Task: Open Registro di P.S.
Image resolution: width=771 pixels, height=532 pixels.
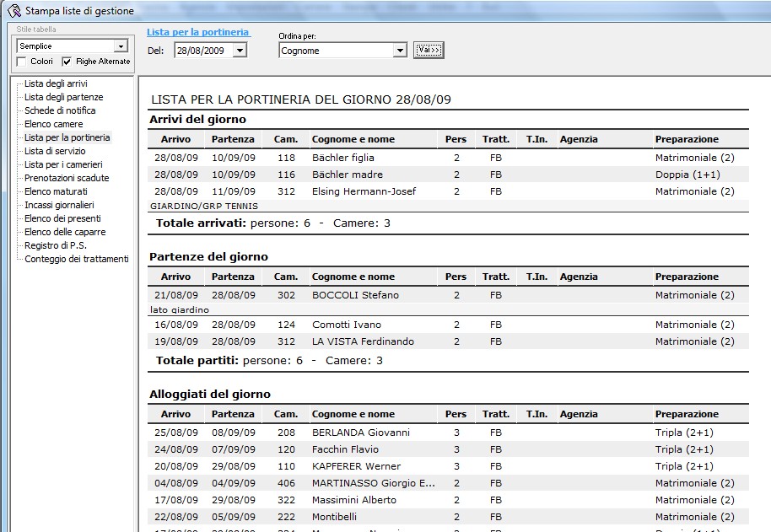Action: (56, 245)
